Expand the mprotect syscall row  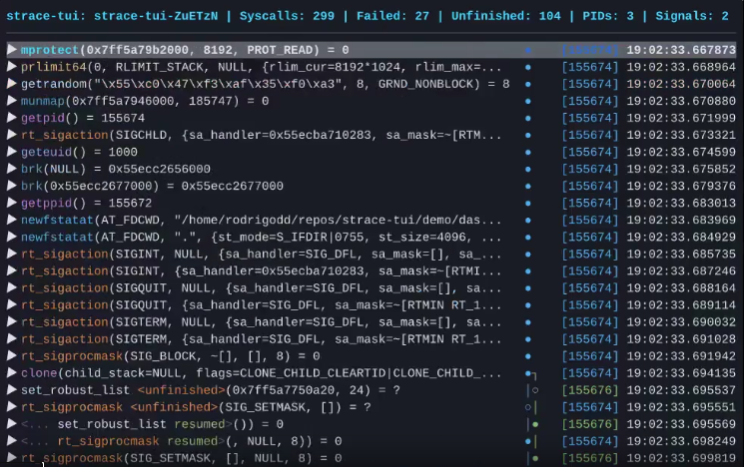12,50
